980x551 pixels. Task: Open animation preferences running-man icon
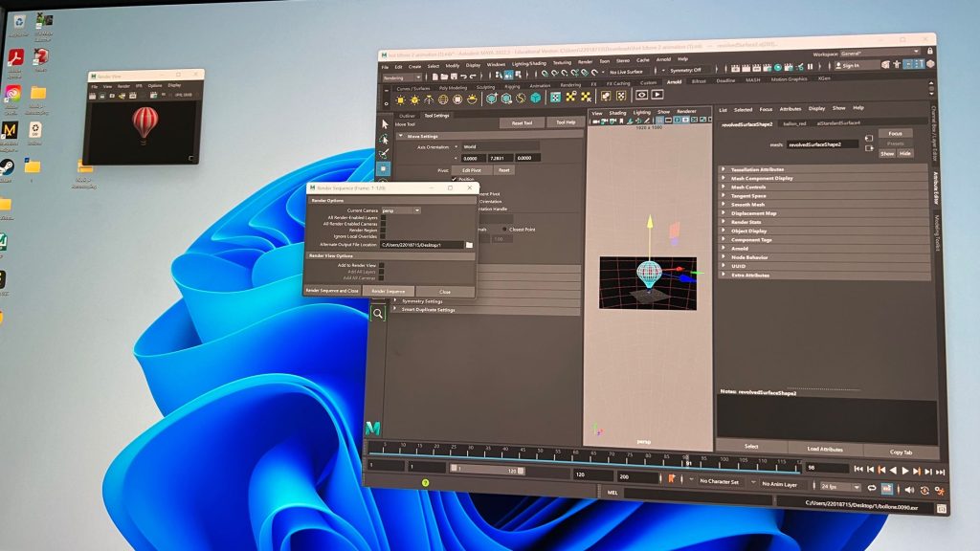tap(940, 492)
